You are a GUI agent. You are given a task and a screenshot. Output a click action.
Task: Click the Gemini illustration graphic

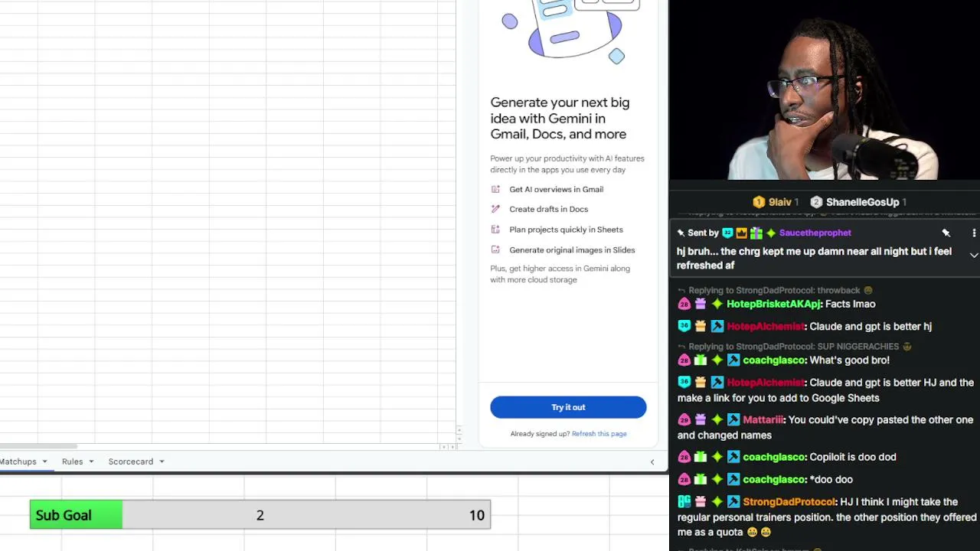point(570,31)
